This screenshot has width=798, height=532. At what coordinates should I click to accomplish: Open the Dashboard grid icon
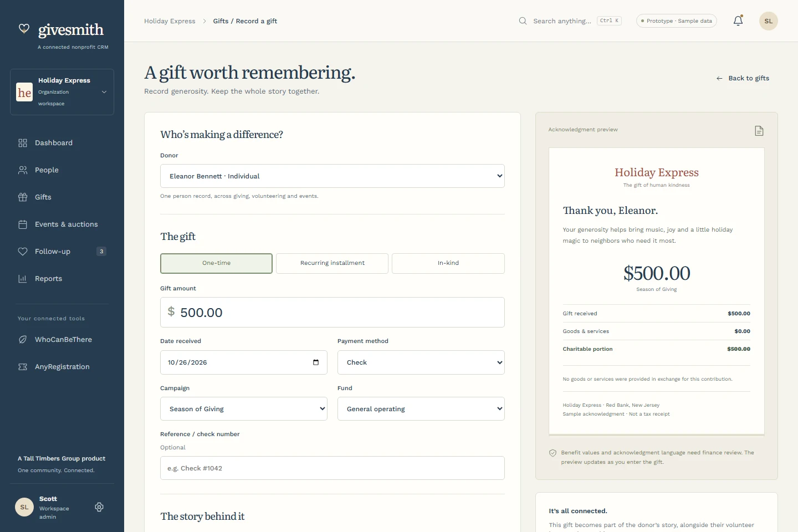23,143
